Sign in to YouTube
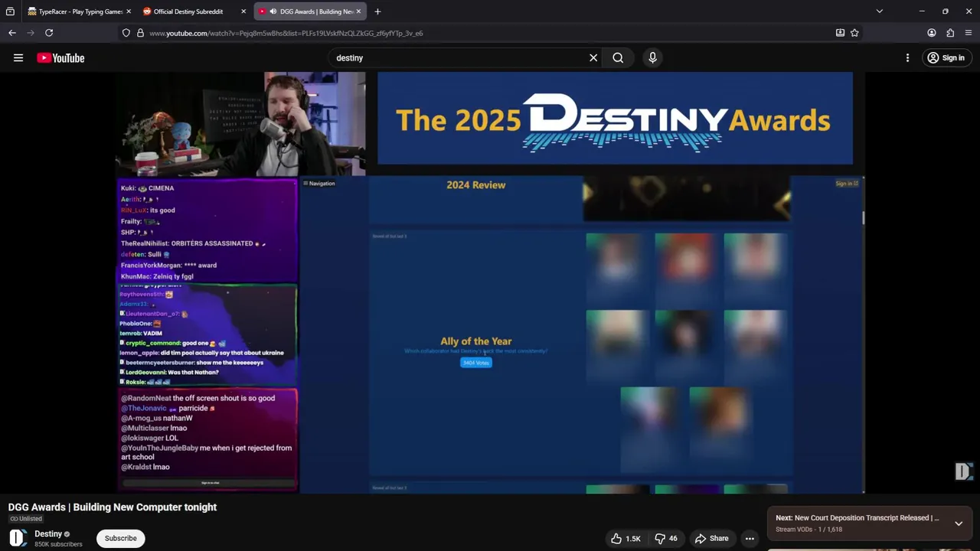980x551 pixels. click(x=946, y=57)
